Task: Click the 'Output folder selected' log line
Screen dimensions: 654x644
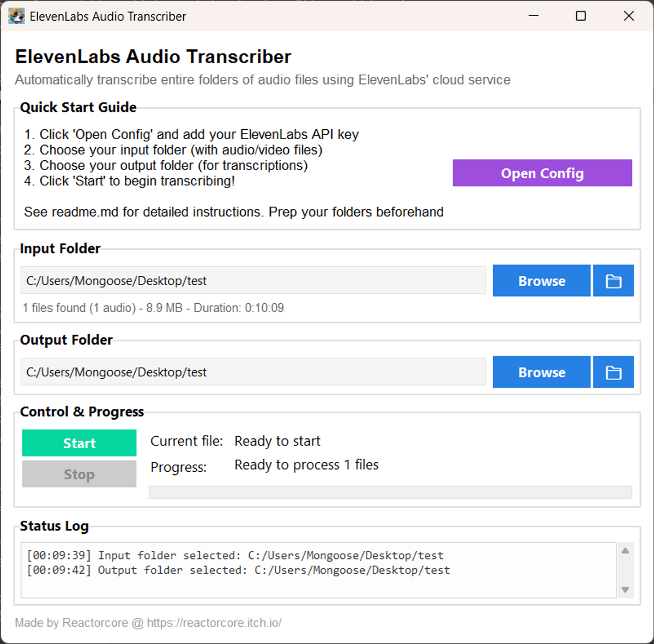Action: [238, 570]
